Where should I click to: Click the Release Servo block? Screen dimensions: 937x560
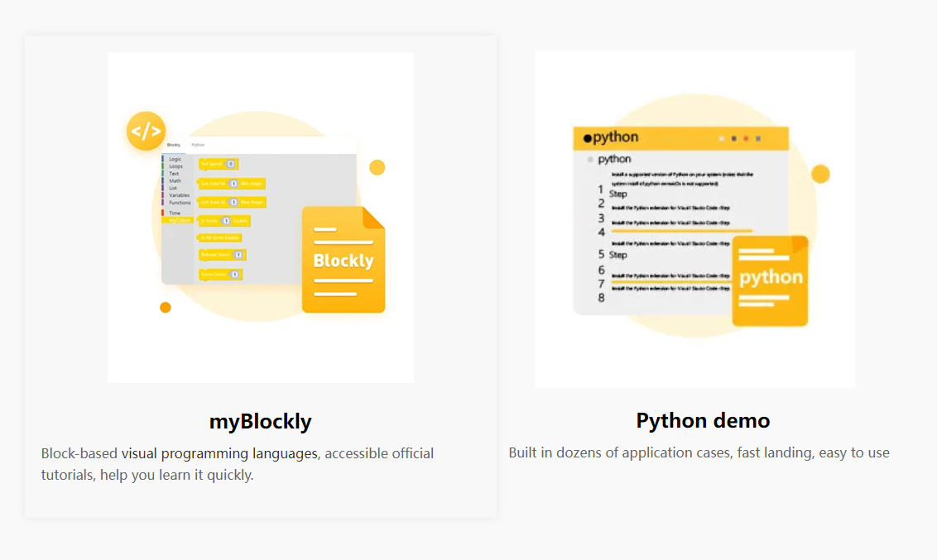223,255
